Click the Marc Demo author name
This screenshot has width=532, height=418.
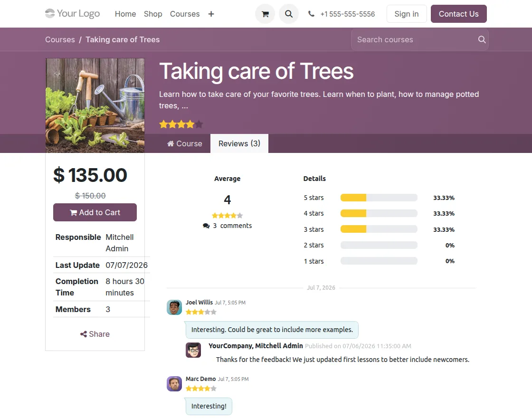click(200, 379)
